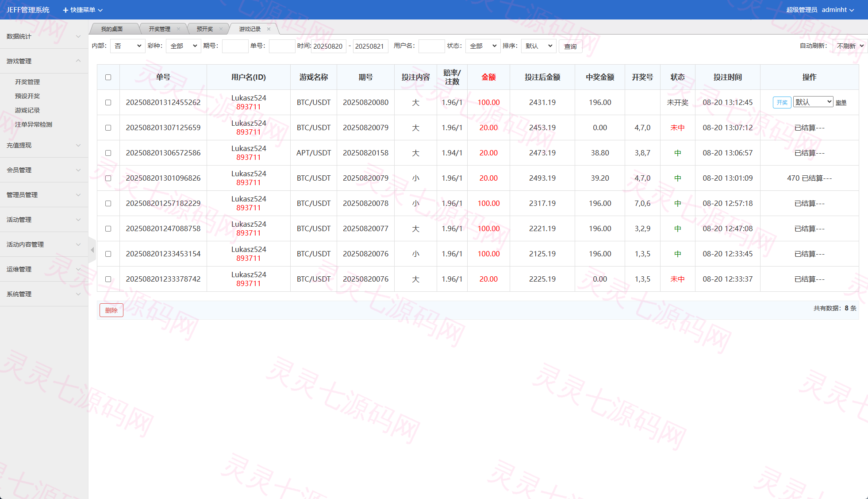Click the 开奖 button in first row

(x=782, y=103)
